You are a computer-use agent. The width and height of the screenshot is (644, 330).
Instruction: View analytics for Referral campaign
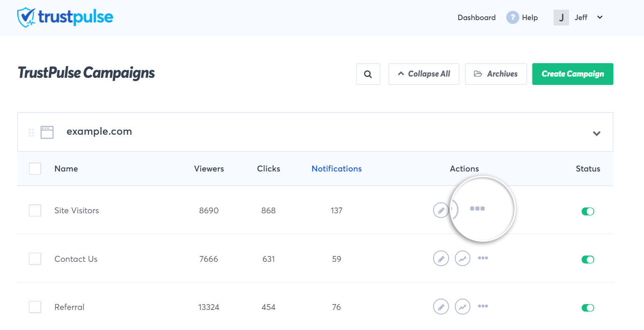point(462,307)
